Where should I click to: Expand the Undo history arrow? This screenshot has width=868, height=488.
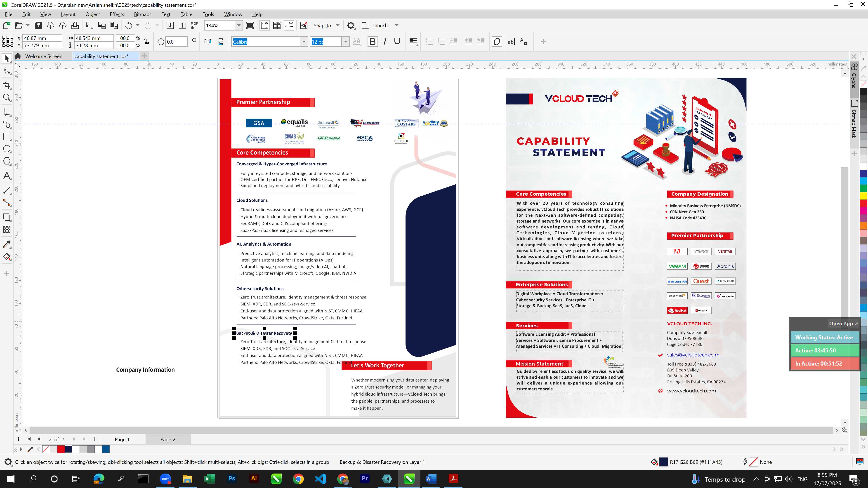tap(137, 25)
